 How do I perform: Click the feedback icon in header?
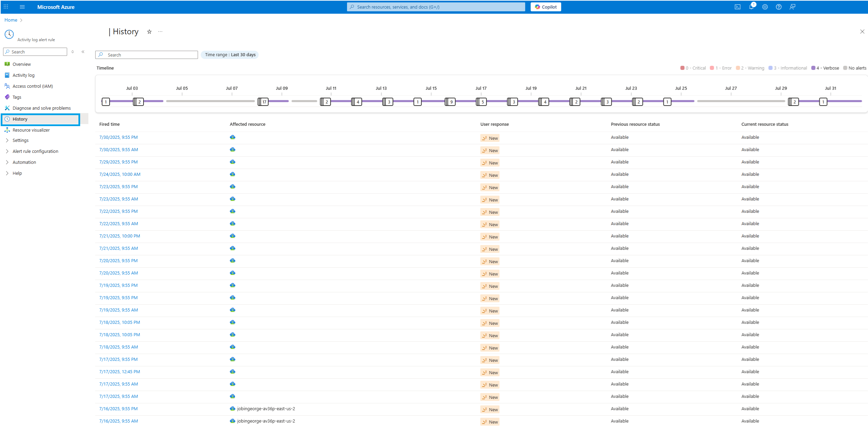tap(792, 7)
